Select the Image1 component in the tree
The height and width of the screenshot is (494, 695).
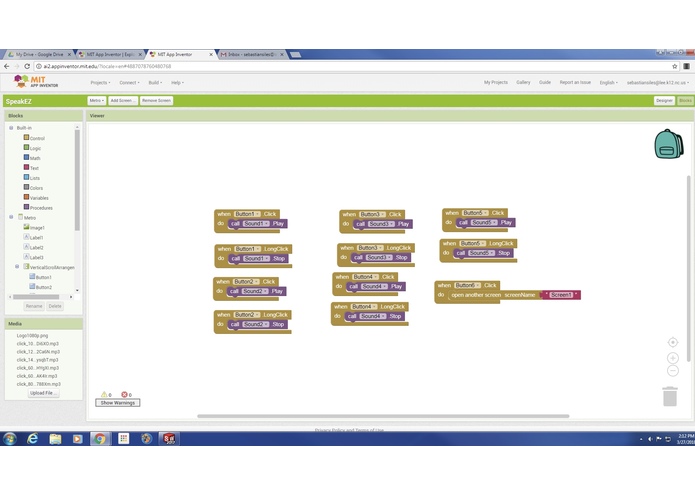[x=34, y=227]
